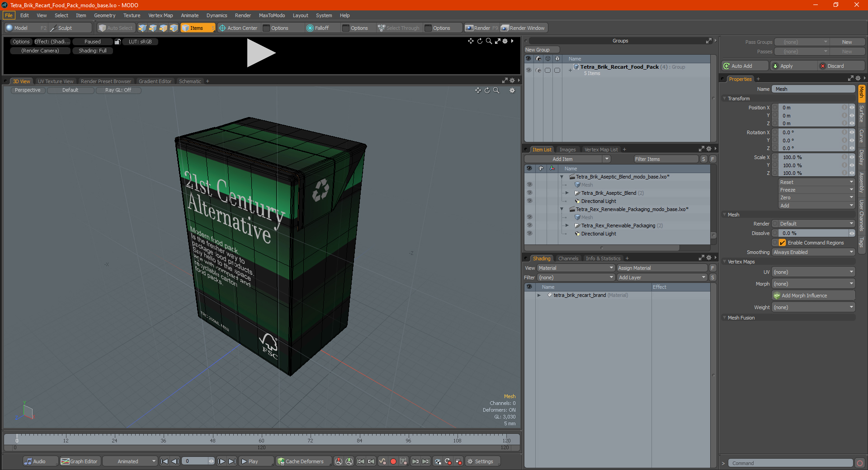Image resolution: width=868 pixels, height=470 pixels.
Task: Select Polygons selection mode icon
Action: click(x=163, y=28)
